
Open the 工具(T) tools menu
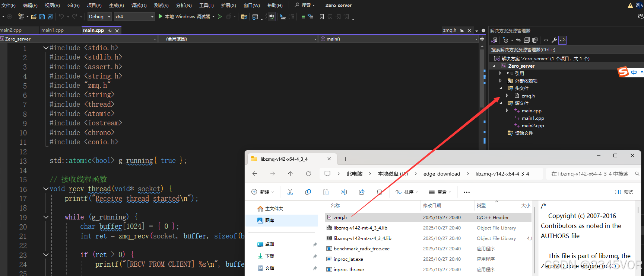tap(206, 5)
